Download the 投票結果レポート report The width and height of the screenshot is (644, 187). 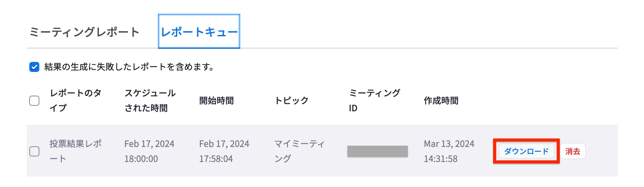526,151
